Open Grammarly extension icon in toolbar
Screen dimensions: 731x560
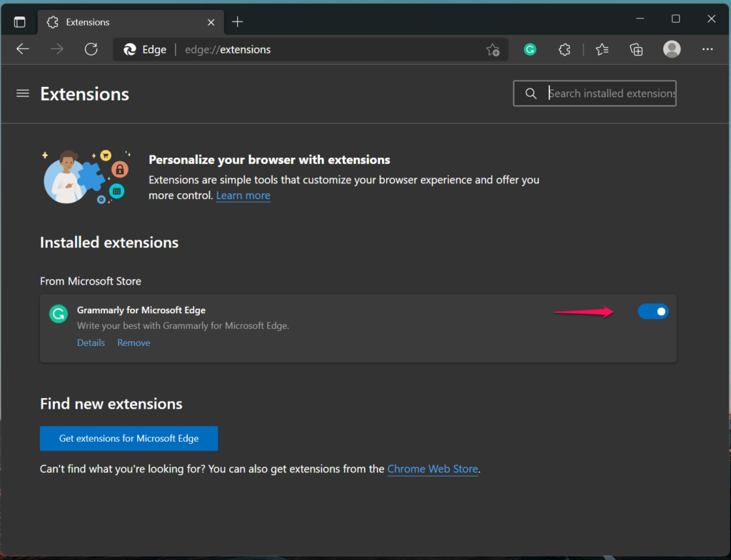(x=530, y=49)
